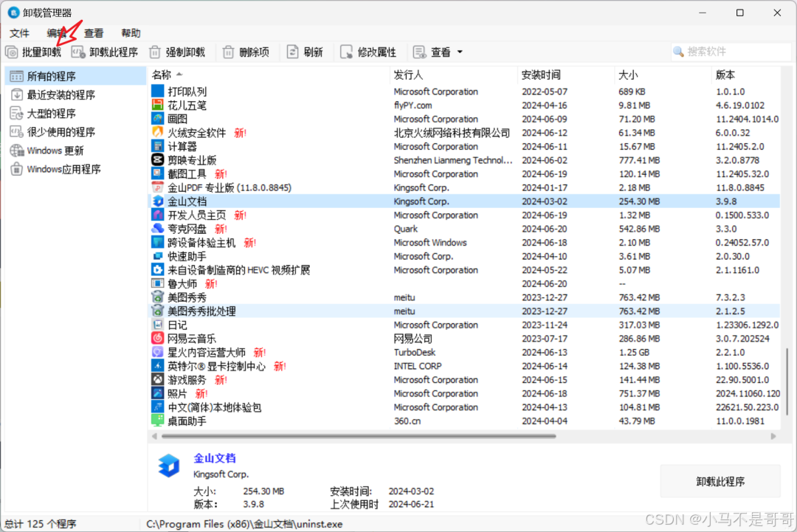Select the 美图秀秀批处理 row name
This screenshot has width=797, height=532.
[x=201, y=311]
